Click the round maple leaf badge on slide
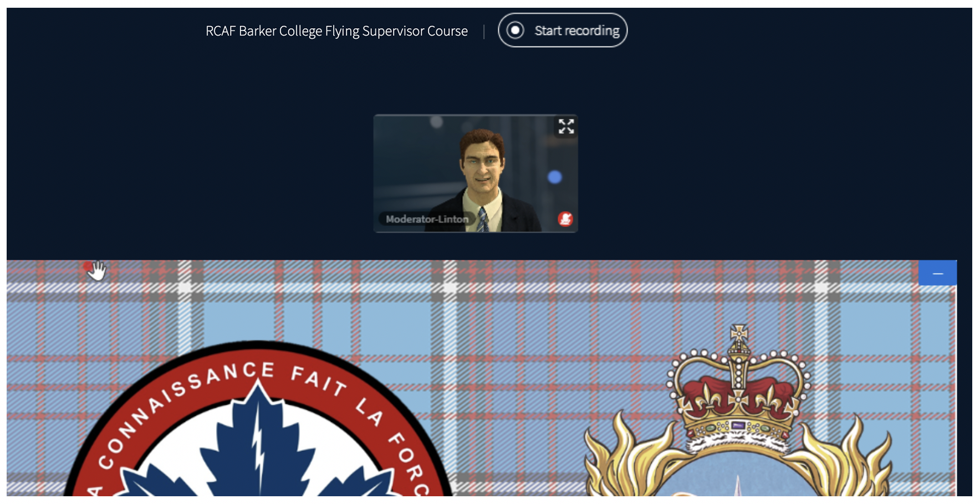Screen dimensions: 980x504 point(258,419)
